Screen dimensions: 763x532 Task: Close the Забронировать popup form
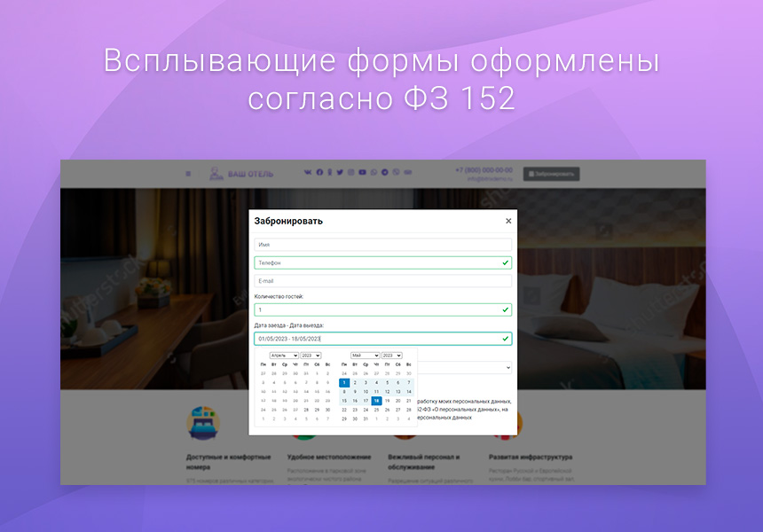click(508, 221)
